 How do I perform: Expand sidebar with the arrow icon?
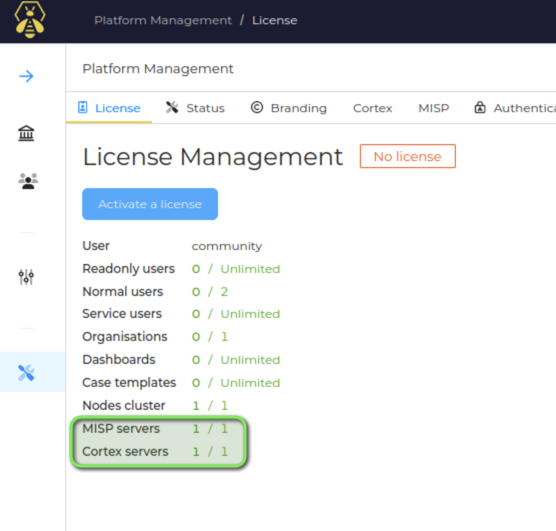(x=26, y=76)
